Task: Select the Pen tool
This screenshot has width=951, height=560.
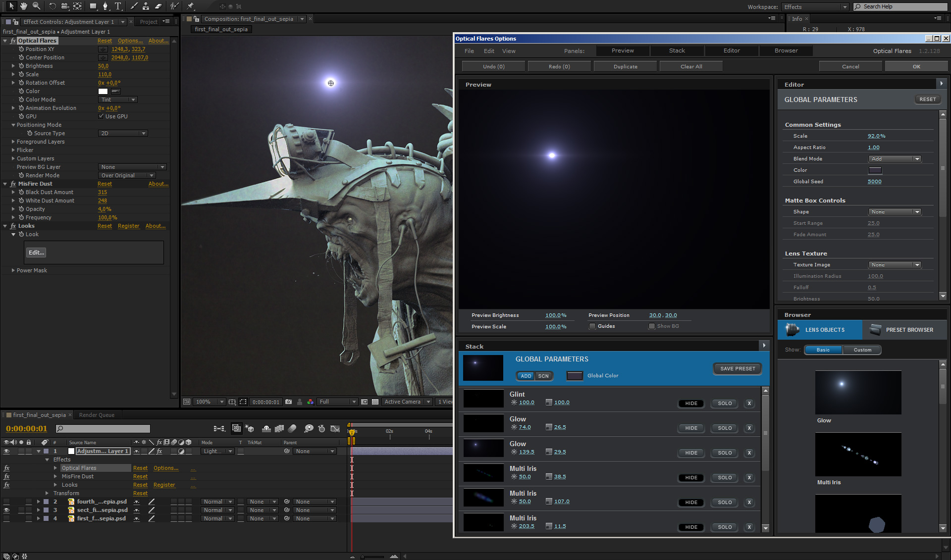Action: (106, 6)
